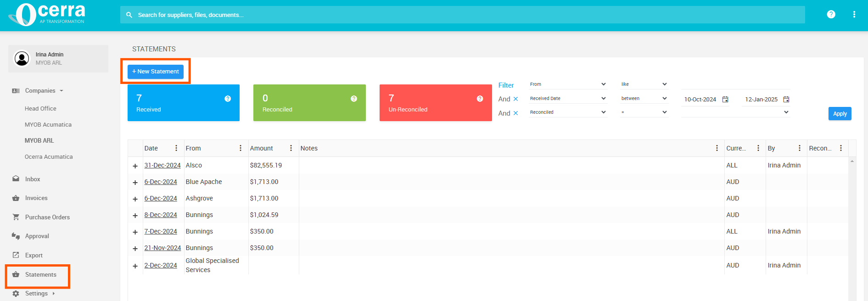The height and width of the screenshot is (301, 868).
Task: Open statement dated 2-Dec-2024
Action: [161, 265]
